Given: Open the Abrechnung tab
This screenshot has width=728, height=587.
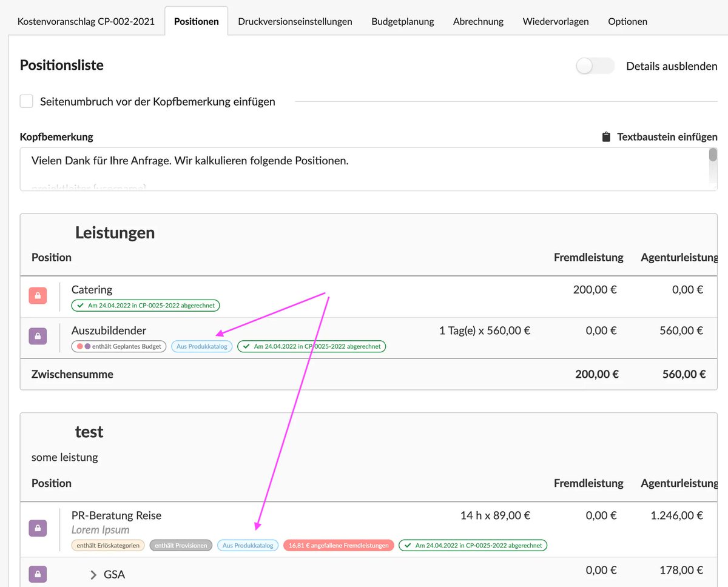Looking at the screenshot, I should (478, 21).
